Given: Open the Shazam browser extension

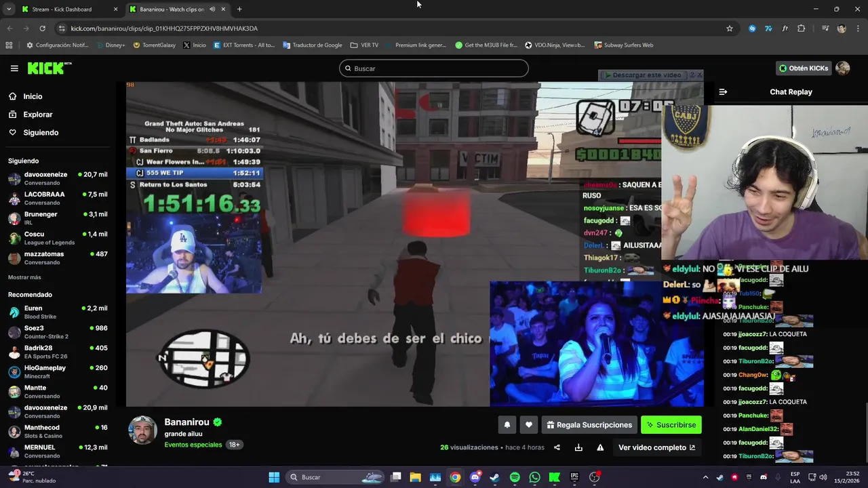Looking at the screenshot, I should point(752,28).
